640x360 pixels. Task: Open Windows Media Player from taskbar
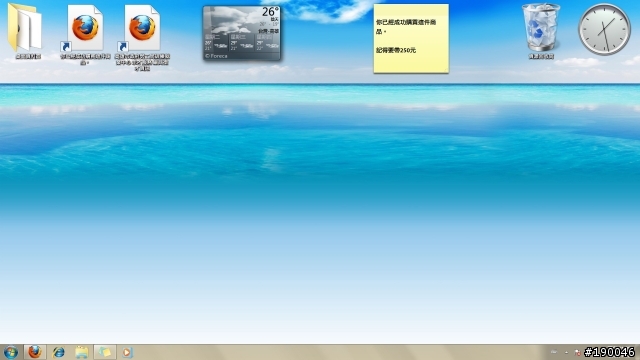click(127, 352)
